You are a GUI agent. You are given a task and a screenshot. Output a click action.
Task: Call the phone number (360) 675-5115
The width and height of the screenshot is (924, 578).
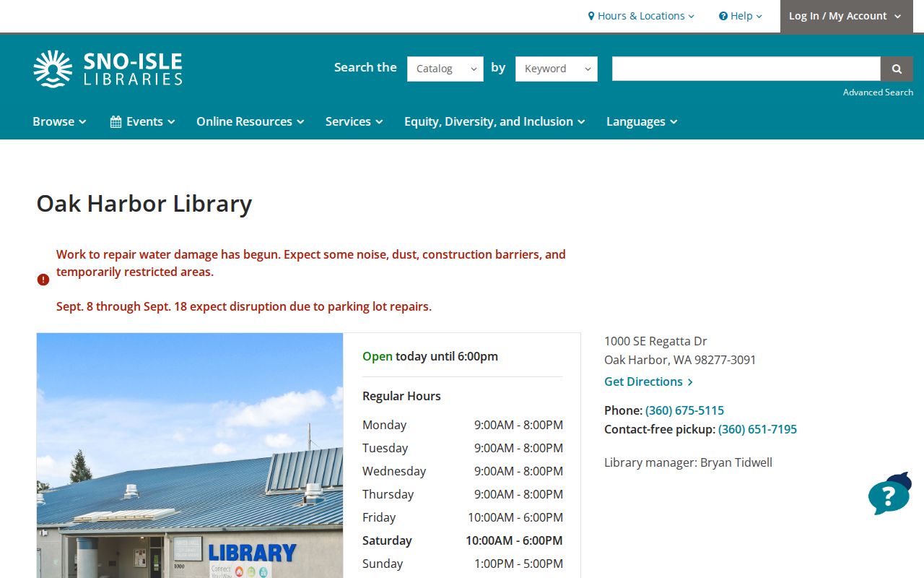[684, 410]
